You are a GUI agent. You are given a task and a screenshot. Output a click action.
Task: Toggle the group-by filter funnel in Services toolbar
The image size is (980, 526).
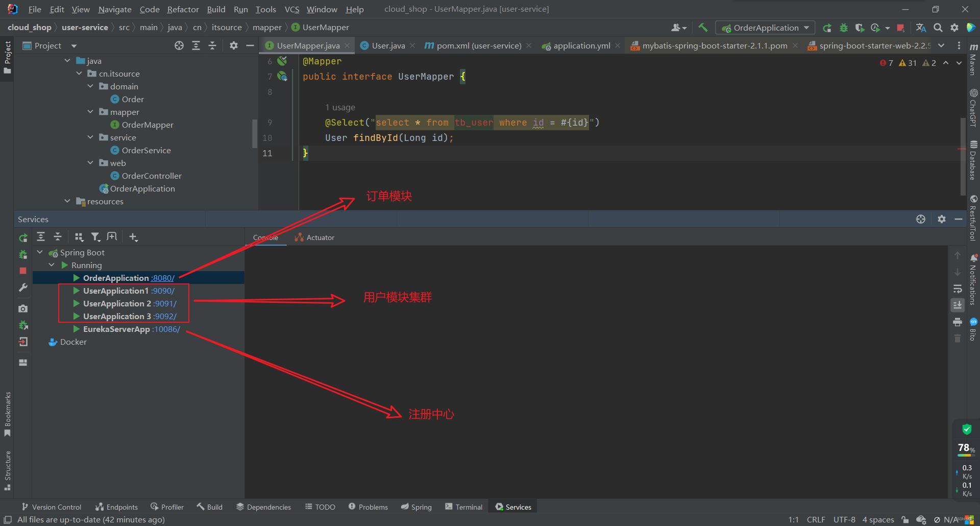(x=95, y=236)
